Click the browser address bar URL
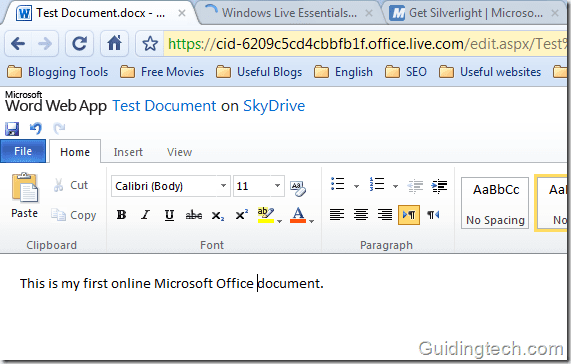Image resolution: width=571 pixels, height=364 pixels. click(x=366, y=44)
